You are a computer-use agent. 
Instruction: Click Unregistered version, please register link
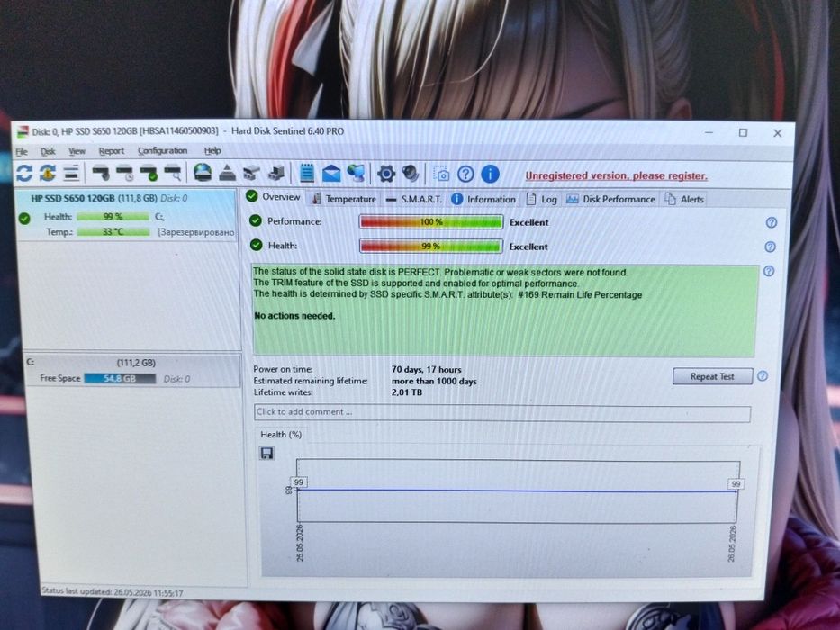coord(616,175)
